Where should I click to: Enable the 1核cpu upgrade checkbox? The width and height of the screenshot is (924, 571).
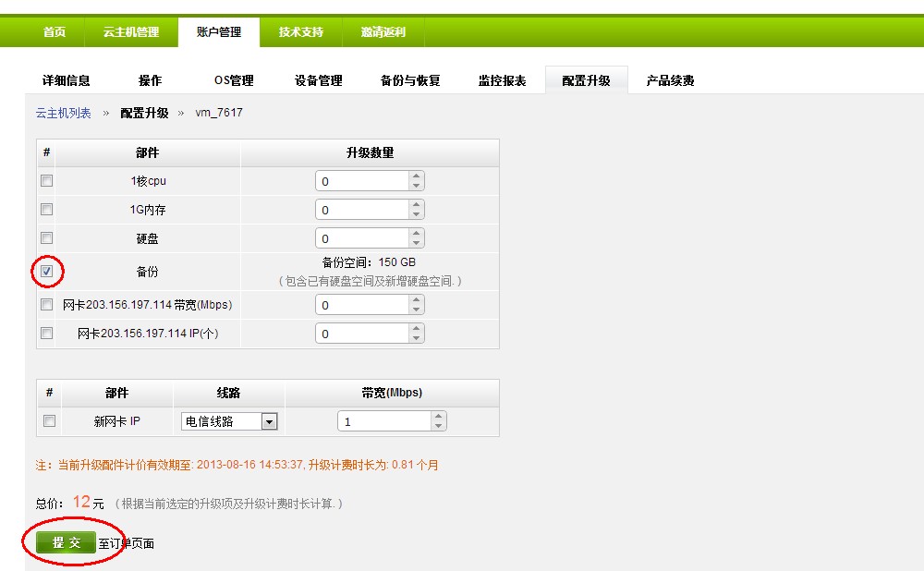(46, 181)
